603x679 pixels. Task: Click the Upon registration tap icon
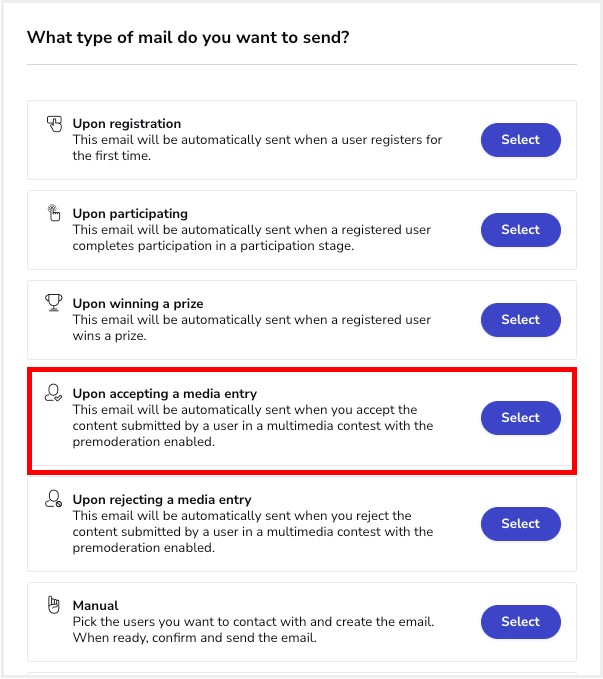(x=54, y=123)
